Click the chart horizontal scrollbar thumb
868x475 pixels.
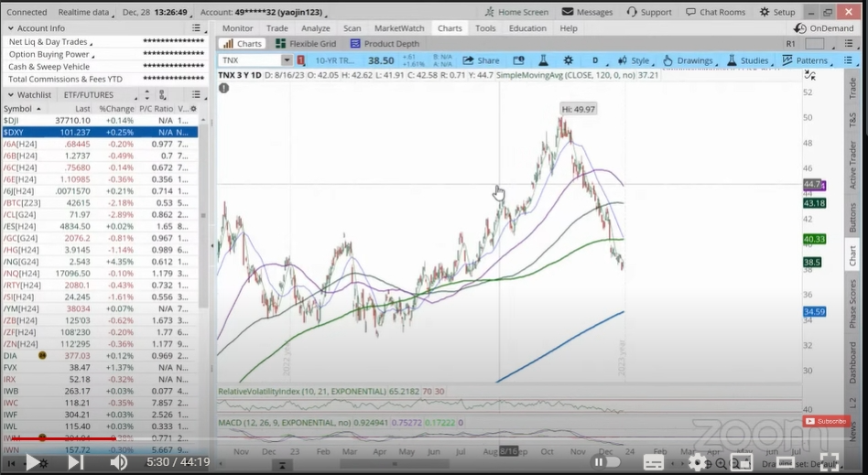coord(395,464)
